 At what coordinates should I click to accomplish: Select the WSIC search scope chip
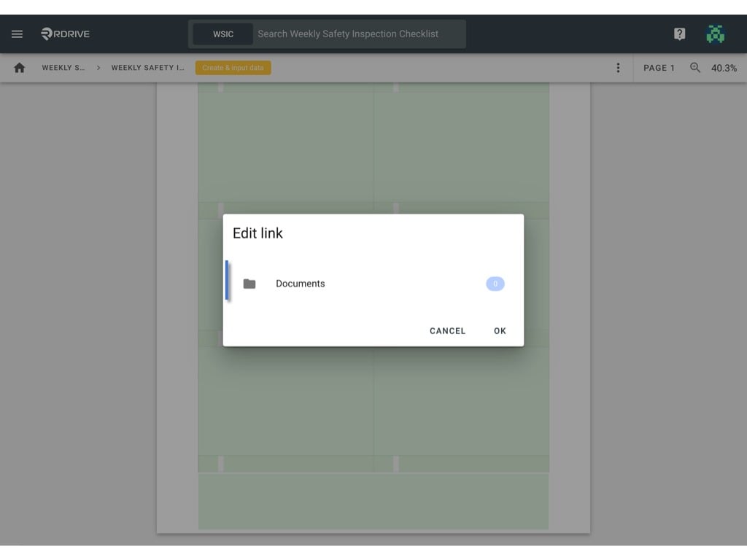pyautogui.click(x=223, y=34)
